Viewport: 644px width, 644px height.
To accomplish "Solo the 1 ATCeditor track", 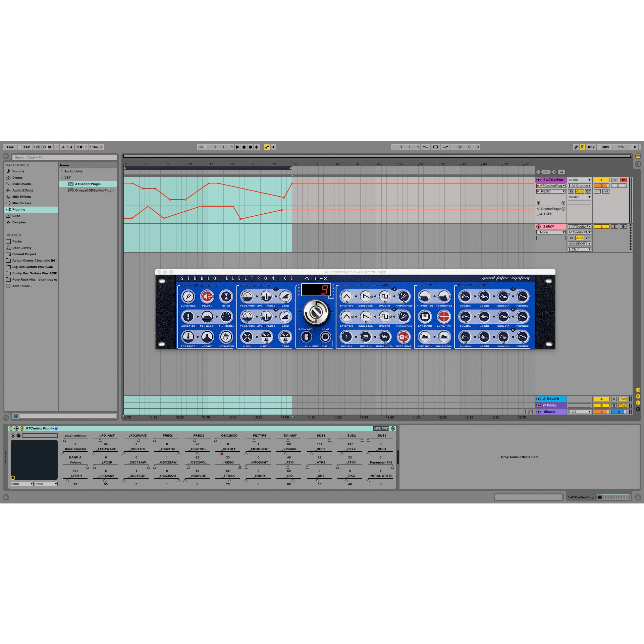I will point(614,180).
